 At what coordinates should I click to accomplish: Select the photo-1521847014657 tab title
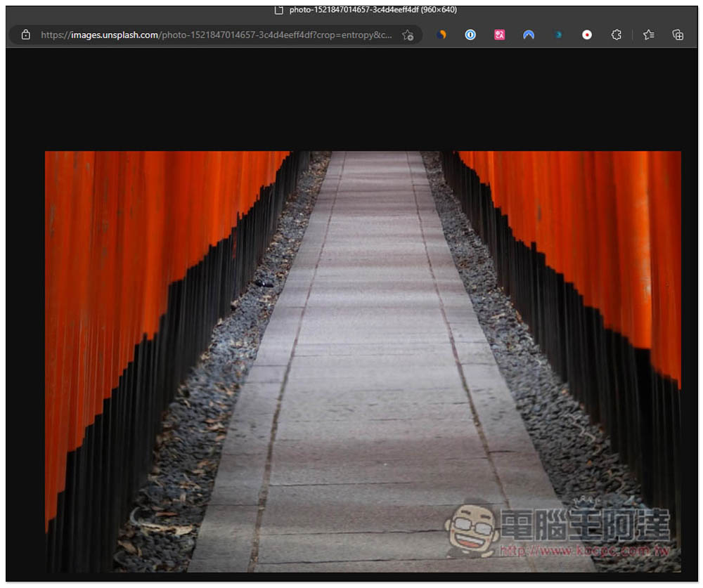373,10
